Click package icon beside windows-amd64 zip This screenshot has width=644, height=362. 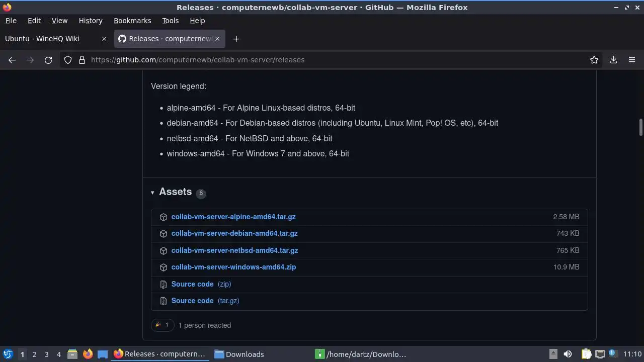pos(164,267)
